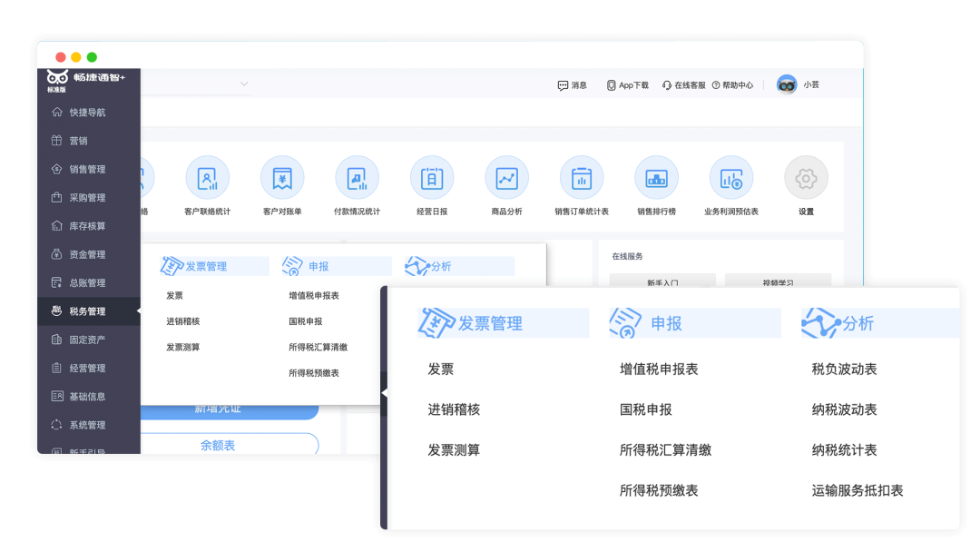Open 消息 notifications in top bar
Image resolution: width=980 pixels, height=552 pixels.
point(572,85)
